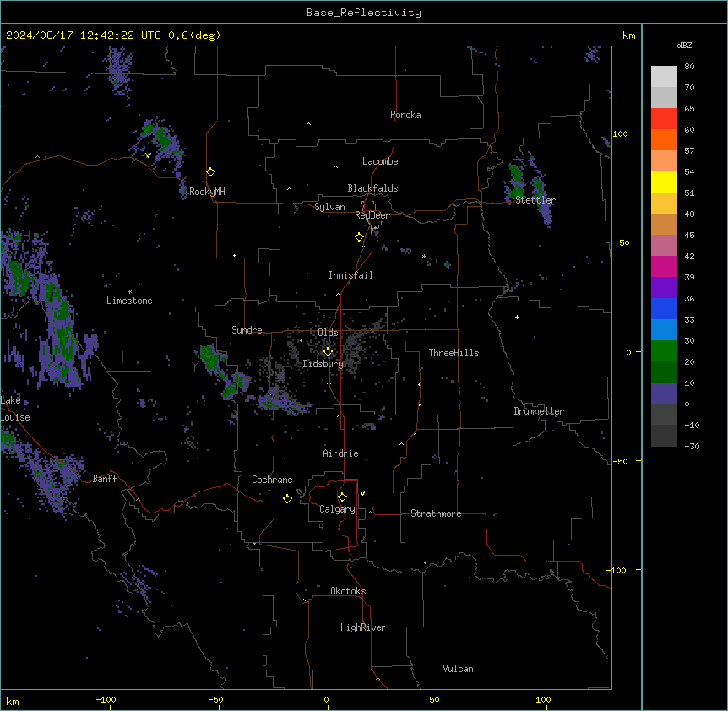Click the Drumheller label
This screenshot has height=711, width=728.
pos(539,411)
